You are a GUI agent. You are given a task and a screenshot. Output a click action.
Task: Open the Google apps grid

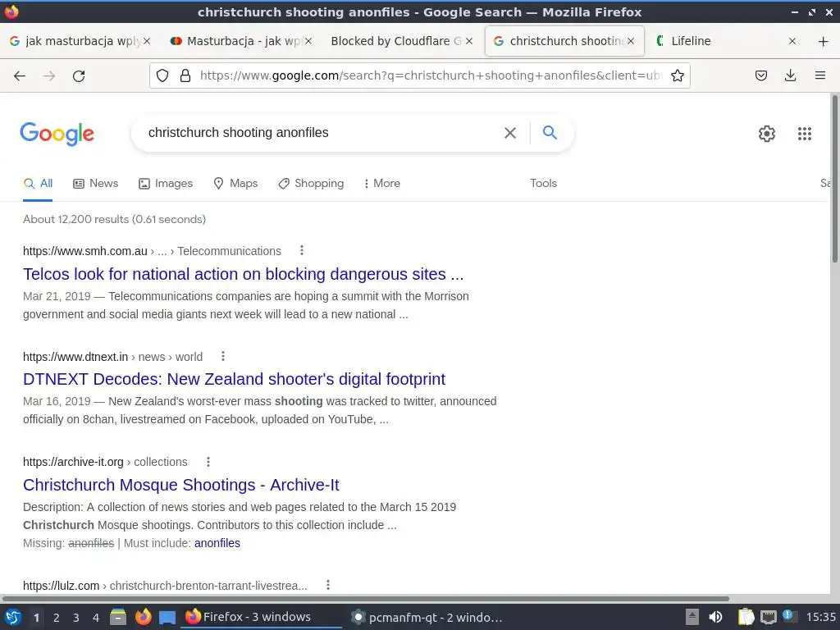[x=804, y=134]
